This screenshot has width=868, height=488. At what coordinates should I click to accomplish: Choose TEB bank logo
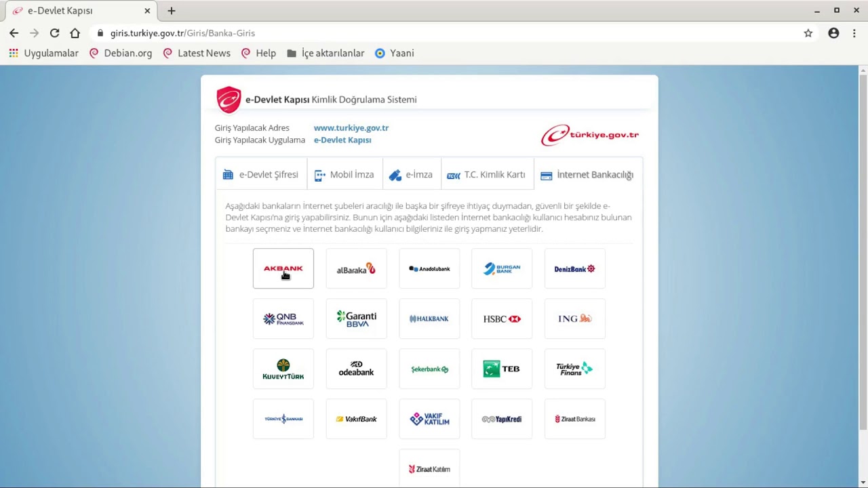(x=502, y=369)
